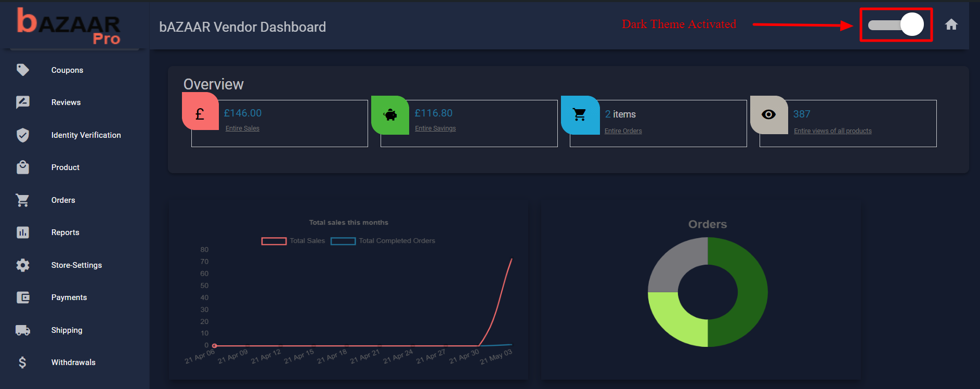
Task: Click the Identity Verification shield icon
Action: (23, 135)
